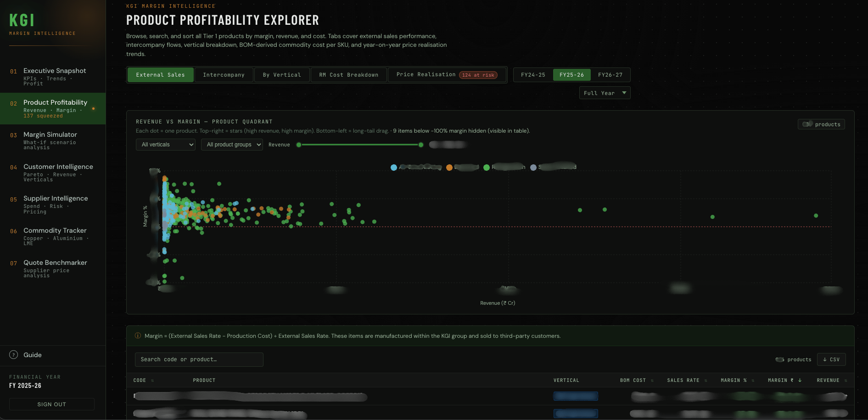Go to the Product Profitability page
This screenshot has width=868, height=420.
point(53,109)
